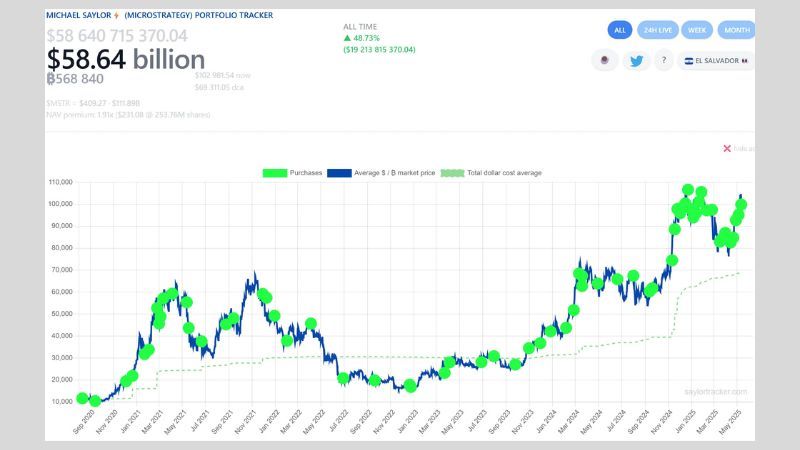The height and width of the screenshot is (450, 800).
Task: Switch to the WEEK tab
Action: pos(696,30)
